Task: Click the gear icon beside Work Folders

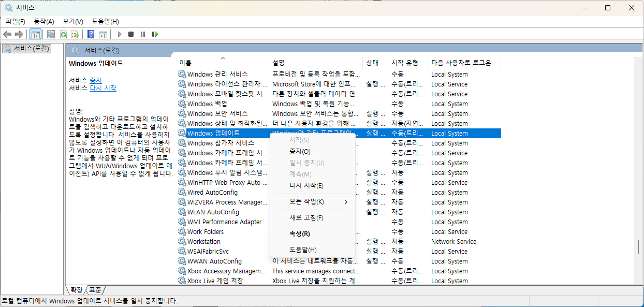Action: click(x=182, y=231)
